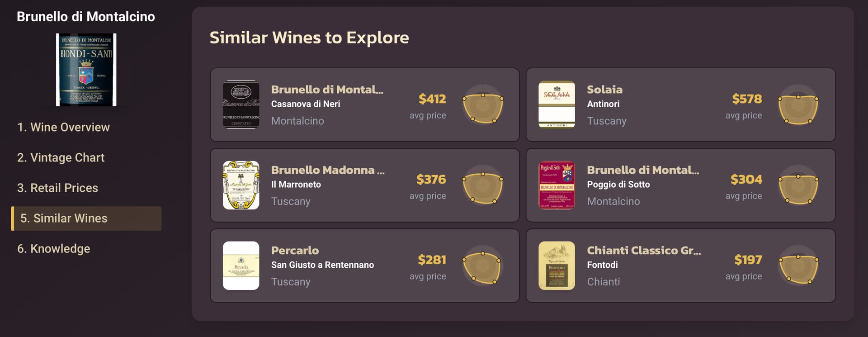This screenshot has height=337, width=868.
Task: Click the Percarlo label thumbnail
Action: point(241,266)
